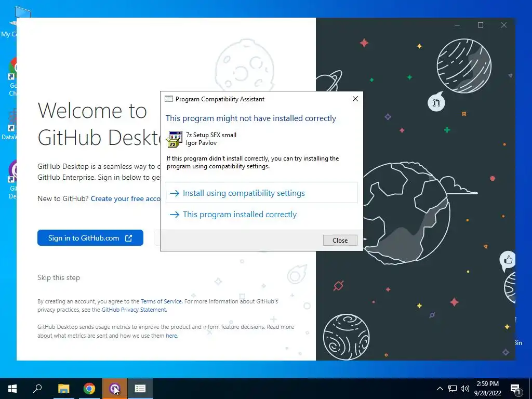
Task: Click the 7z Setup SFX program icon
Action: click(174, 139)
